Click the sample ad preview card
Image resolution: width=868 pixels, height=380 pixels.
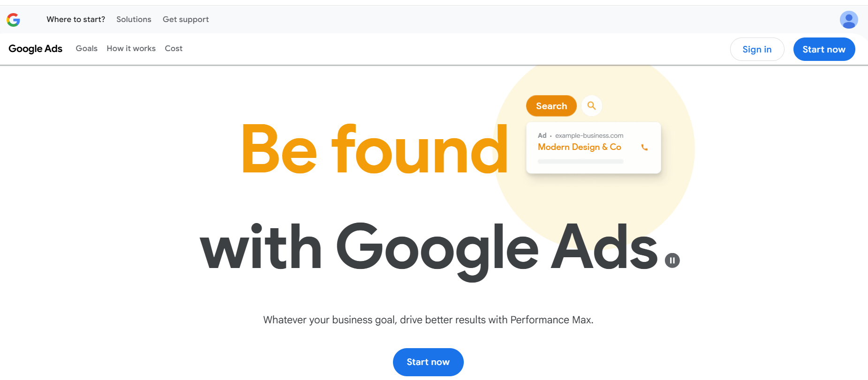pos(593,148)
